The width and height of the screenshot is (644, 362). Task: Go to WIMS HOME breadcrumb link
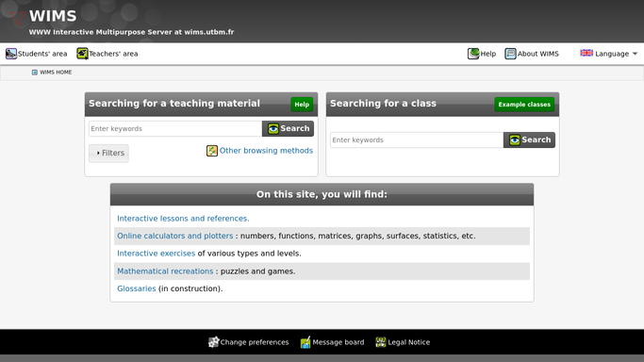56,73
